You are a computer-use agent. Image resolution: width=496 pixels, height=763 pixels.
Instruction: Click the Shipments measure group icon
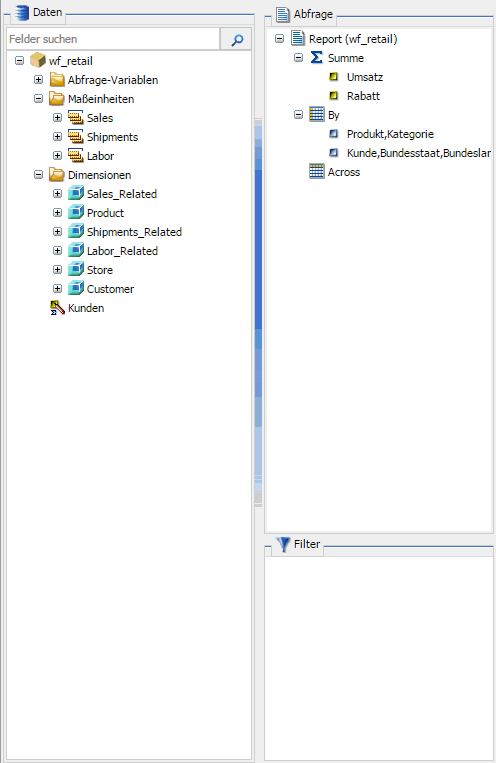point(76,136)
